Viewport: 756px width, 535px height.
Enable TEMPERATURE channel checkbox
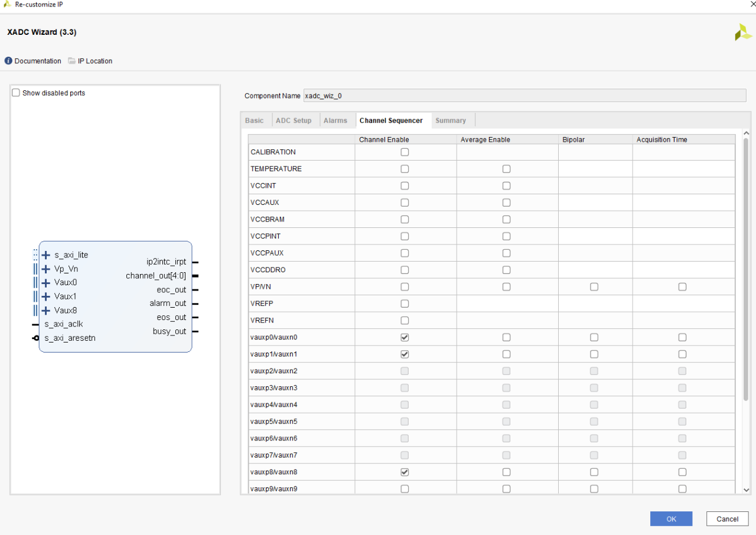(405, 169)
